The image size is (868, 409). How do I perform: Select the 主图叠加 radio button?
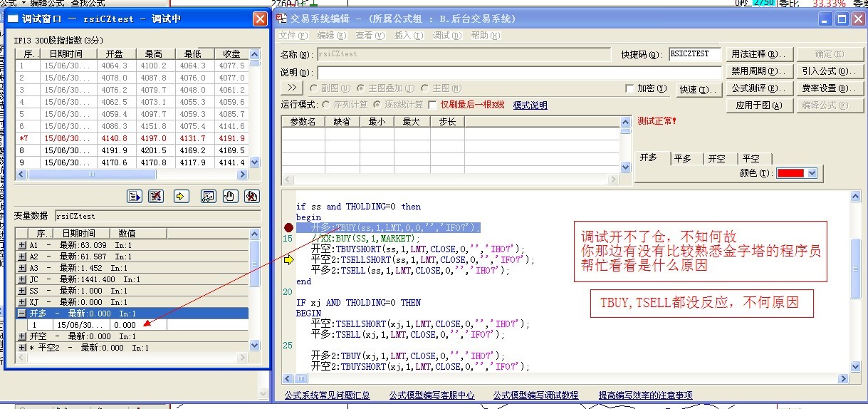[361, 88]
